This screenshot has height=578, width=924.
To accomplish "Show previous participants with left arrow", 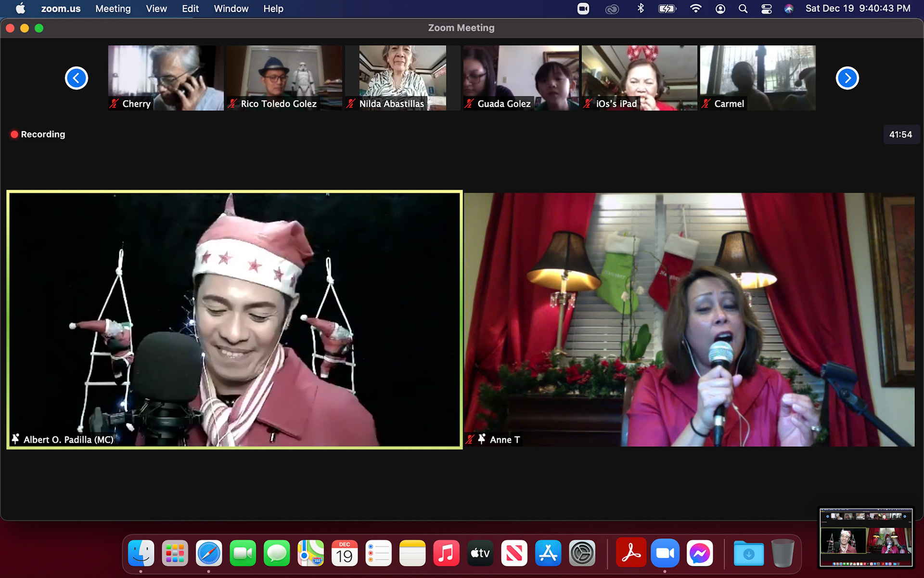I will tap(77, 78).
